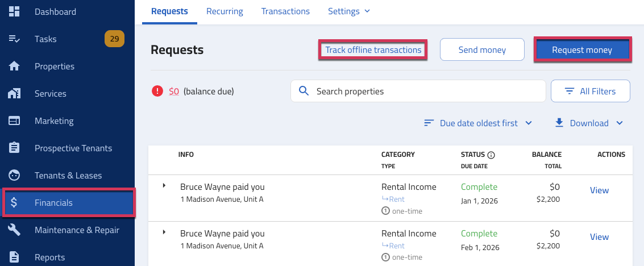Screen dimensions: 644x266
Task: Go to Tenants & Leases menu item
Action: [68, 175]
